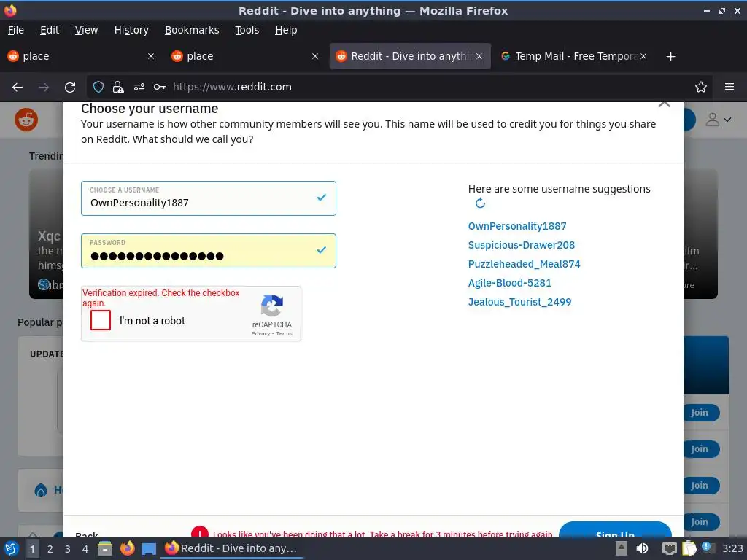Focus the Reddit window taskbar entry

tap(233, 548)
